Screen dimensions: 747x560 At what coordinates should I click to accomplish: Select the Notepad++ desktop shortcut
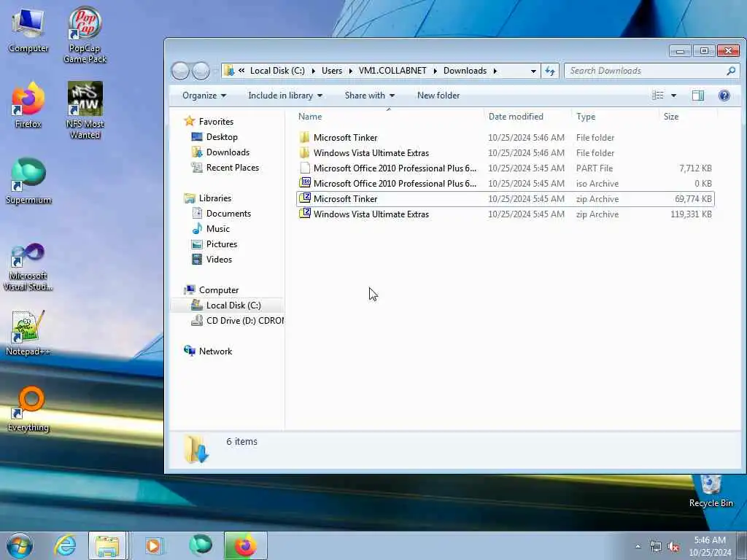[x=28, y=332]
